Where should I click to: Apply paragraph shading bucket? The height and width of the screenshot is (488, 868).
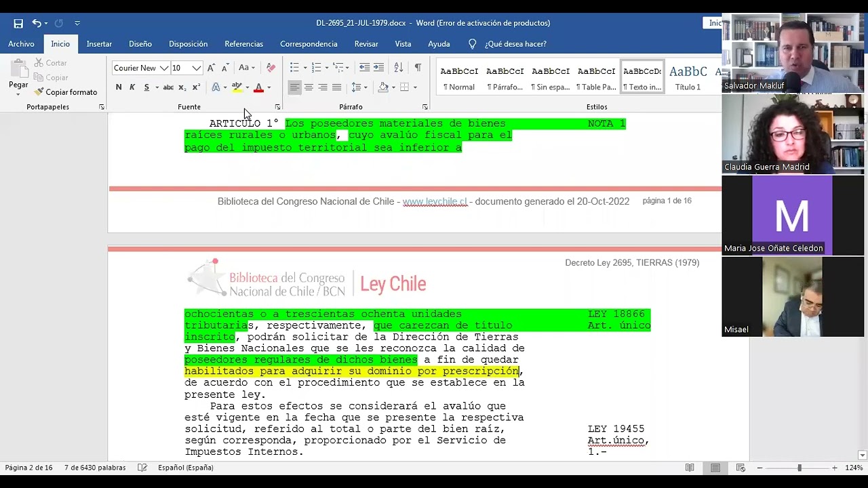(383, 87)
